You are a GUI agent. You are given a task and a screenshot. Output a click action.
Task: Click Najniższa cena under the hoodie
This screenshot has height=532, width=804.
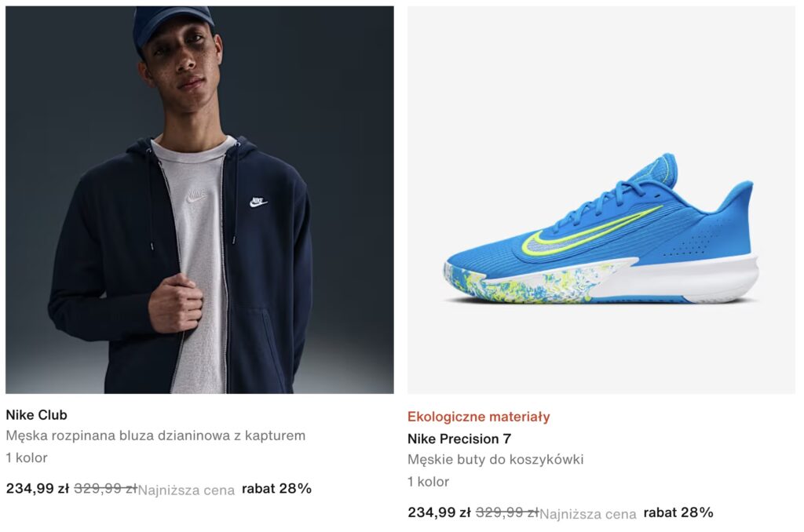(186, 490)
